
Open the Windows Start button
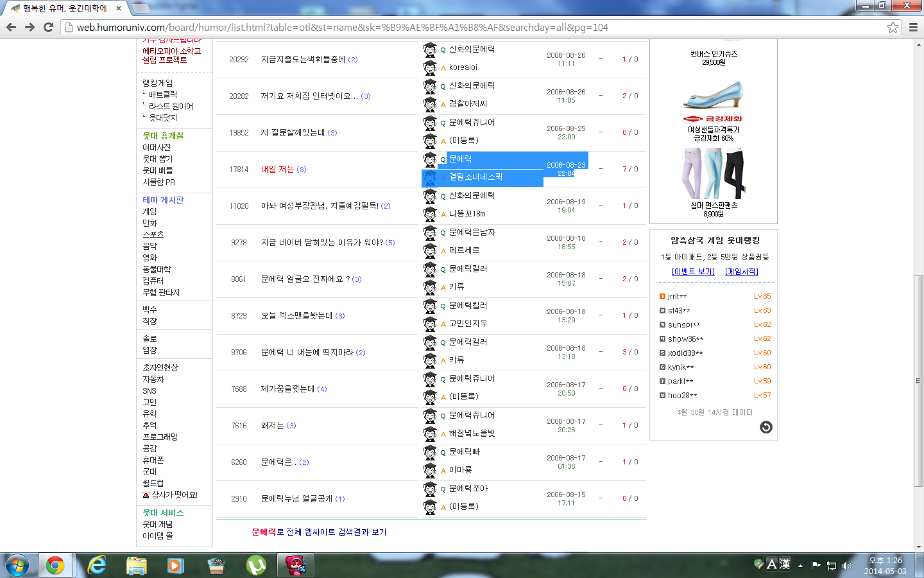click(17, 565)
